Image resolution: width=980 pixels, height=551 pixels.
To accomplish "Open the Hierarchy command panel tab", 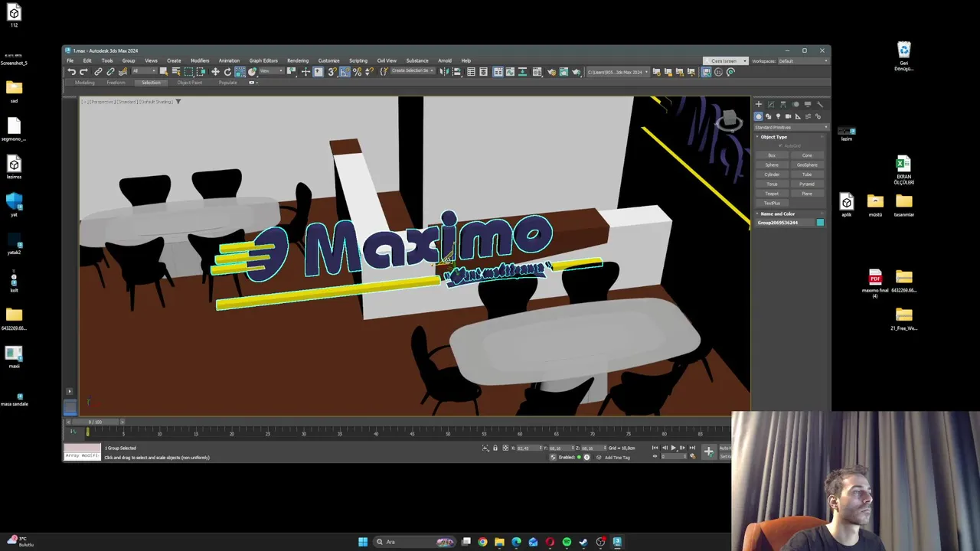I will tap(783, 104).
